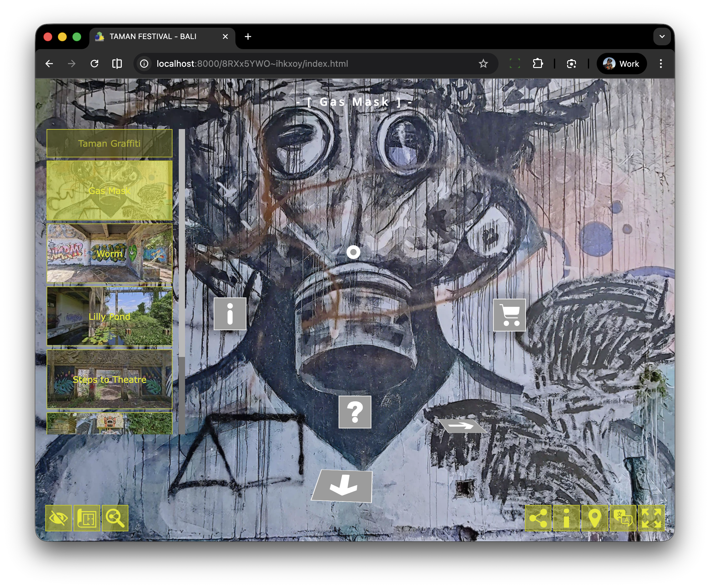Toggle the browser side panel button
The image size is (710, 588).
(117, 64)
